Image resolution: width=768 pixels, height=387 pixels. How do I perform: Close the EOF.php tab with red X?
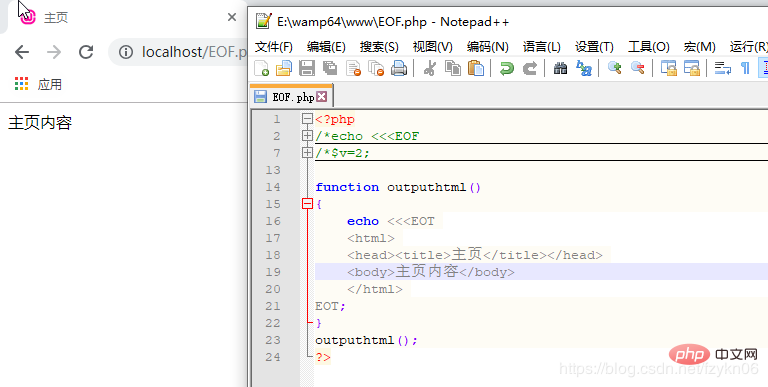[321, 97]
